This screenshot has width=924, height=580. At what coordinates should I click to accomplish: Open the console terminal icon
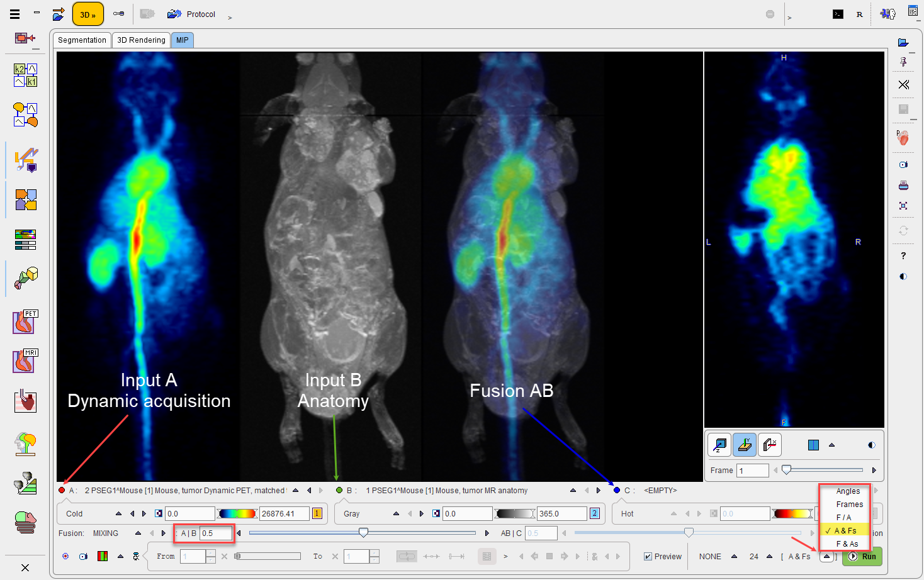[838, 14]
